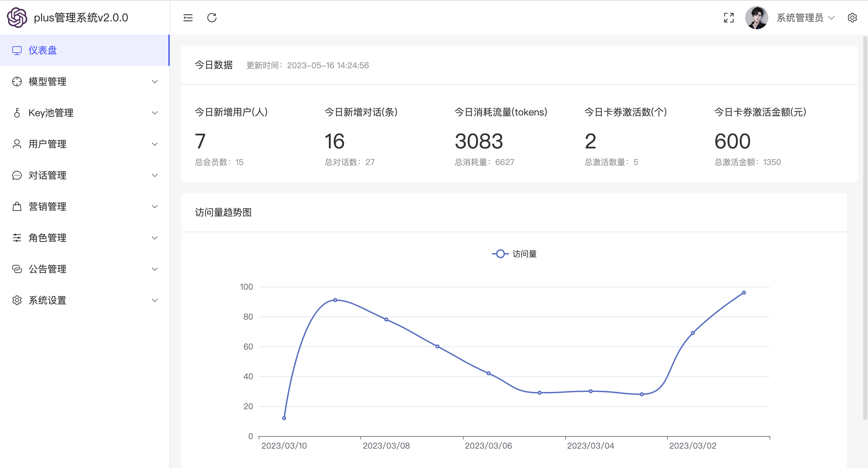Click the sidebar collapse hamburger icon
Screen dimensions: 868x468
(188, 18)
